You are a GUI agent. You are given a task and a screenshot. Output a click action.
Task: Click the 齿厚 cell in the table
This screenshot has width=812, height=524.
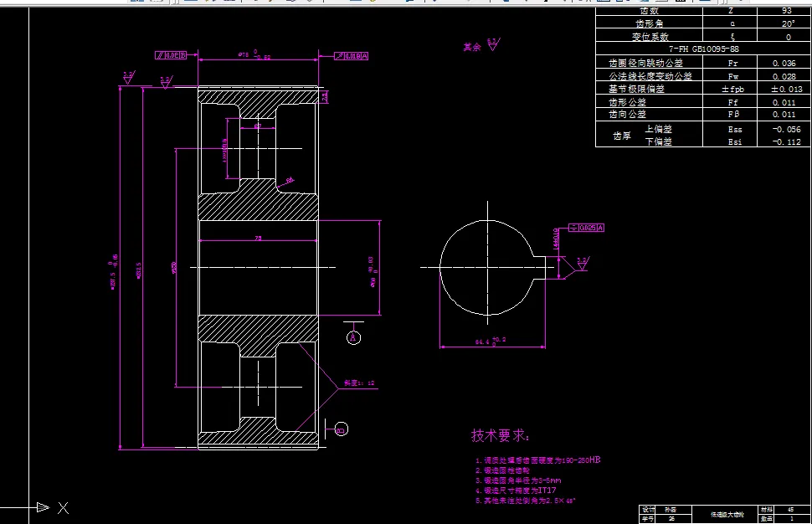pos(621,136)
